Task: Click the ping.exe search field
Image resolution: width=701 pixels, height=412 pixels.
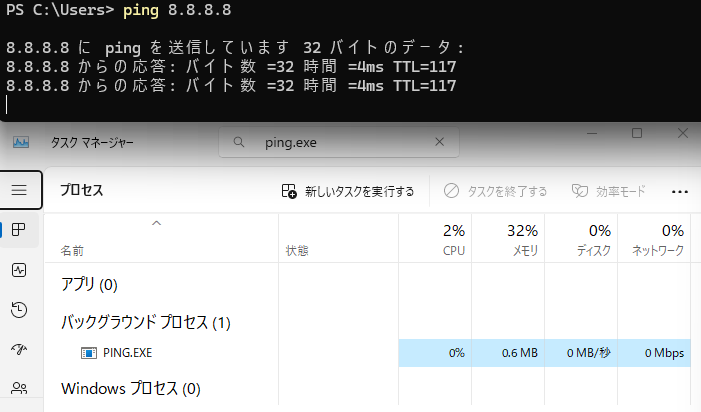Action: click(339, 142)
